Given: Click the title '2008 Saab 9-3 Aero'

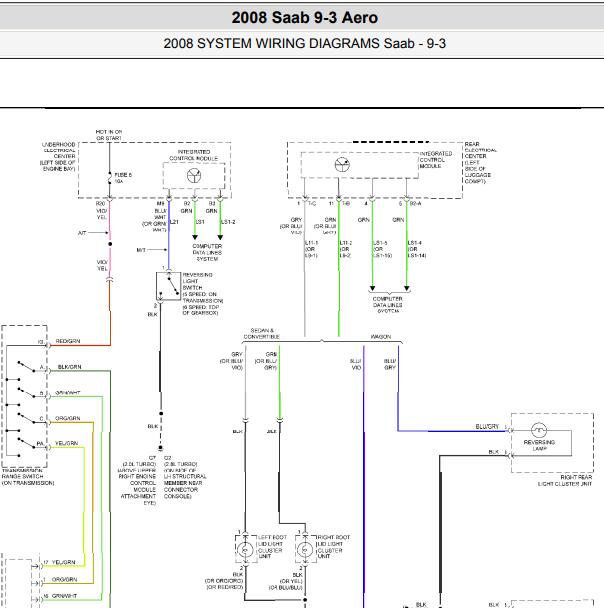Looking at the screenshot, I should 305,17.
